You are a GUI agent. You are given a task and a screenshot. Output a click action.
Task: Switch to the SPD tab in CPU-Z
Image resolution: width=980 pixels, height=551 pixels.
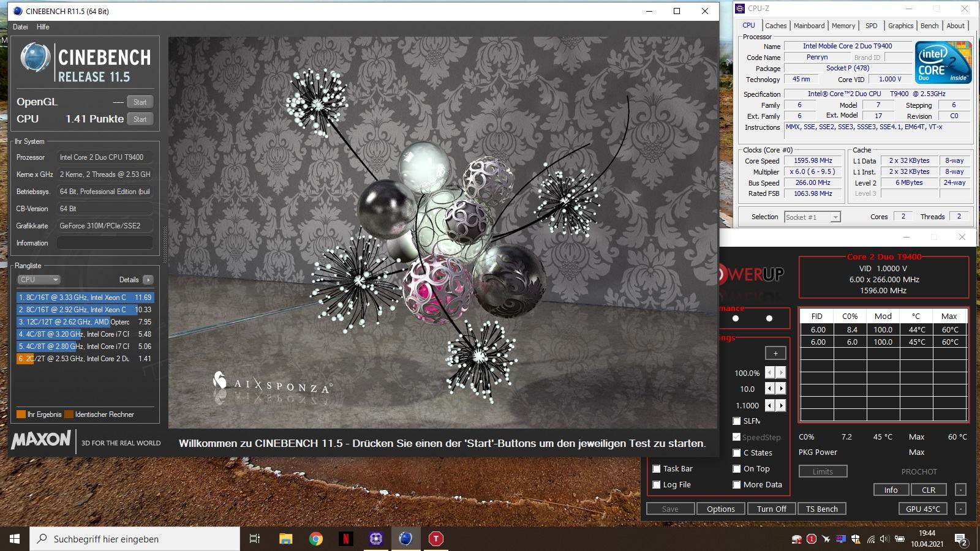(871, 26)
